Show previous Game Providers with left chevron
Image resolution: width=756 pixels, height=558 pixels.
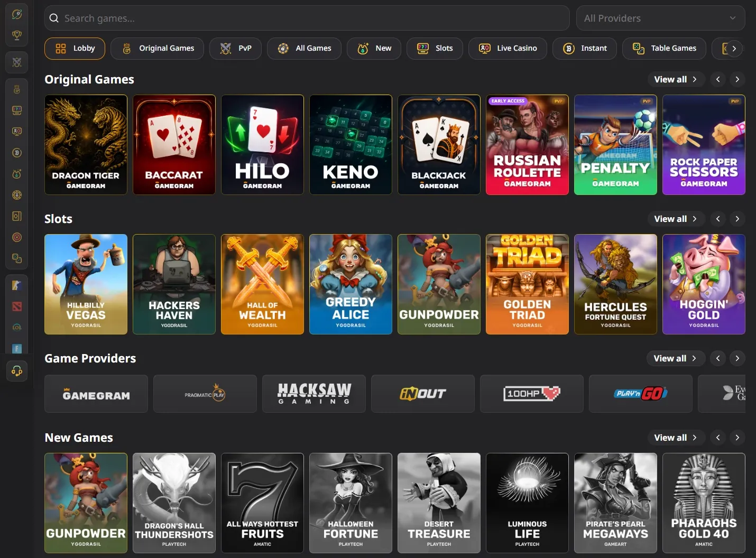[x=718, y=358]
